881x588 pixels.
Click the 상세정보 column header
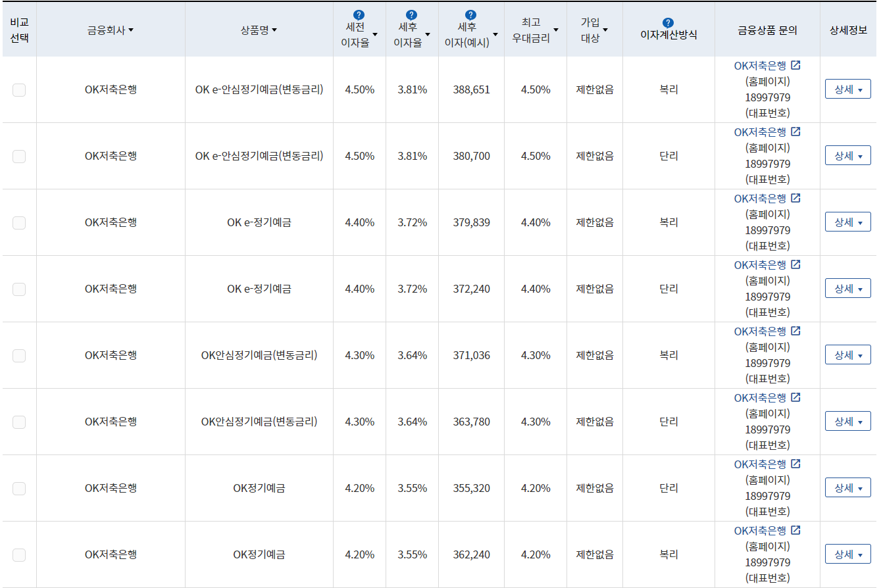(x=847, y=30)
